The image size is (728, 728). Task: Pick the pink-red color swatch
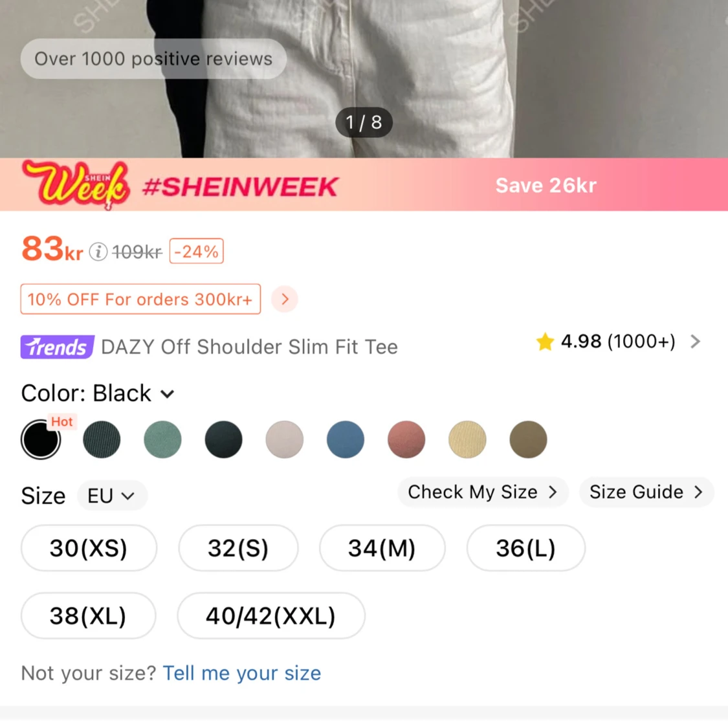click(406, 439)
